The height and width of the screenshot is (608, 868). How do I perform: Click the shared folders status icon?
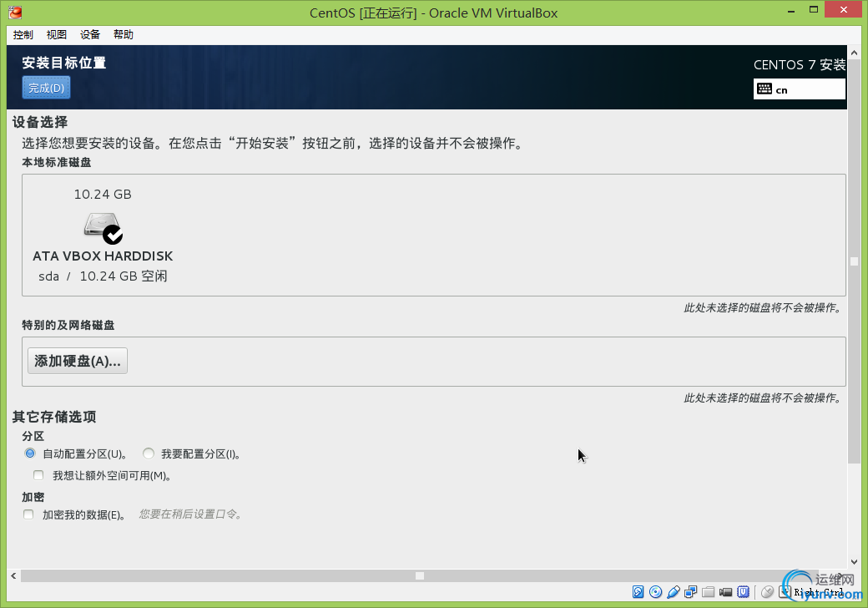708,592
